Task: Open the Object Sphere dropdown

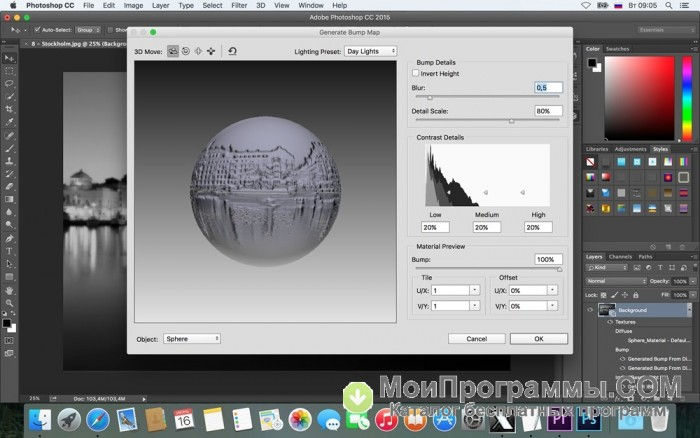Action: click(x=192, y=339)
